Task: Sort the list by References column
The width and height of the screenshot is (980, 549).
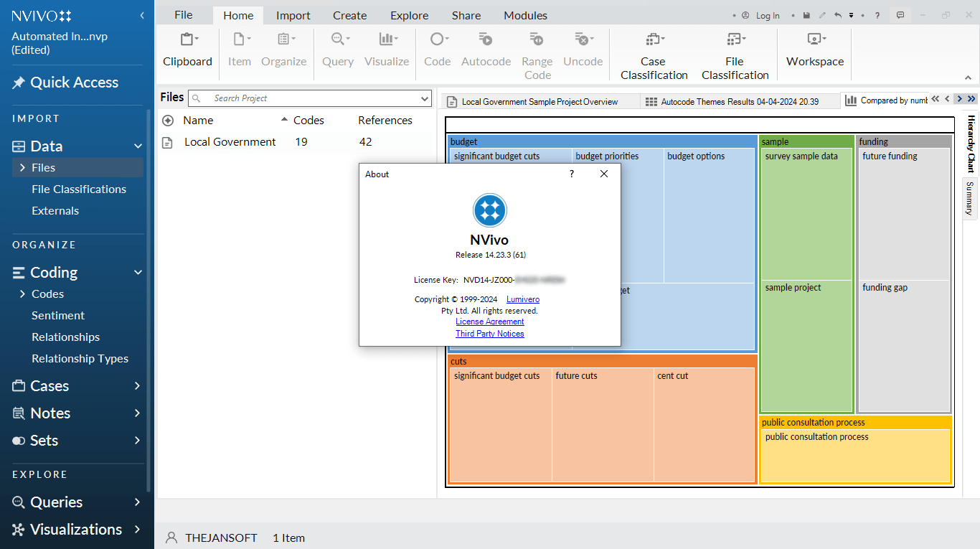Action: (385, 121)
